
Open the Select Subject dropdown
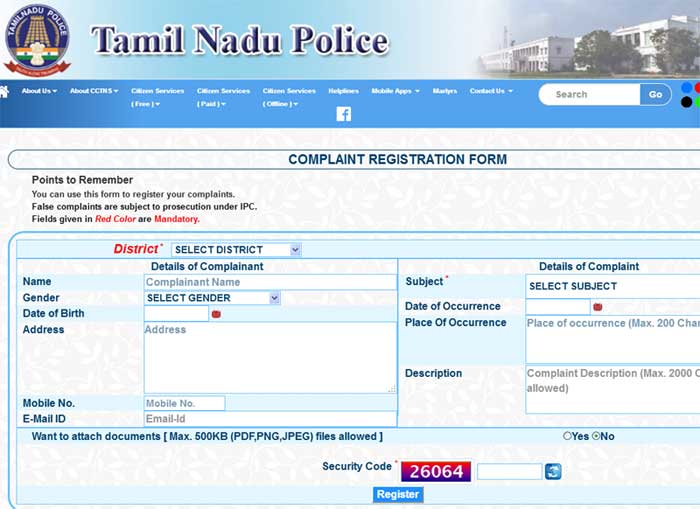(x=613, y=286)
